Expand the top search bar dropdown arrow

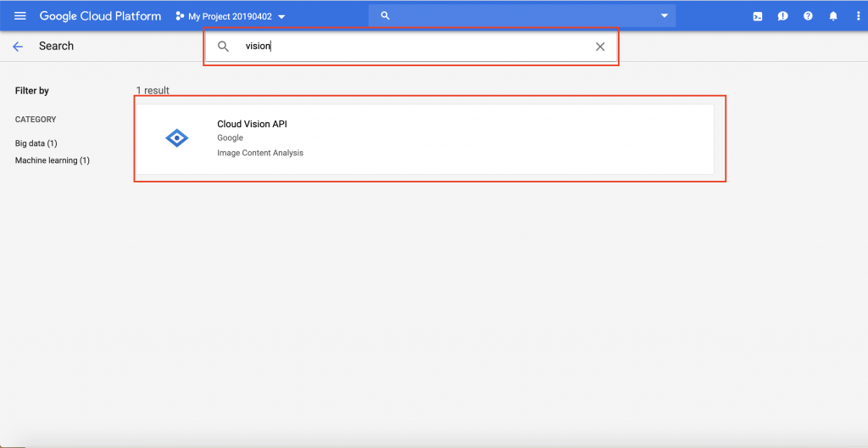665,16
